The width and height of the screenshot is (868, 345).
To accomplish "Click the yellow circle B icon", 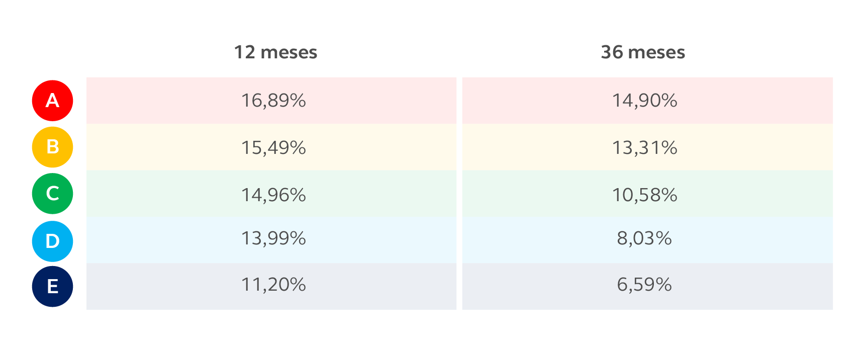I will coord(53,147).
